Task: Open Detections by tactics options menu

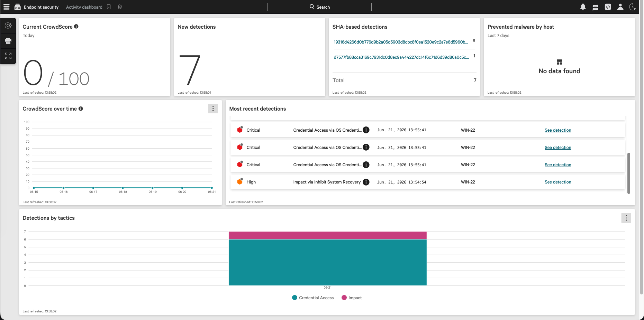Action: pos(626,218)
